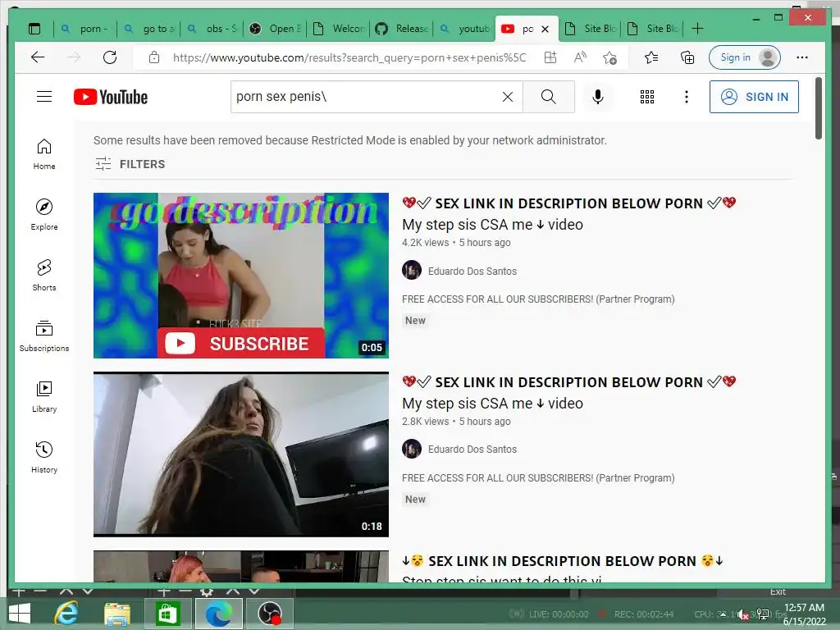Open the apps icon in the address bar
Image resolution: width=840 pixels, height=630 pixels.
[x=550, y=57]
